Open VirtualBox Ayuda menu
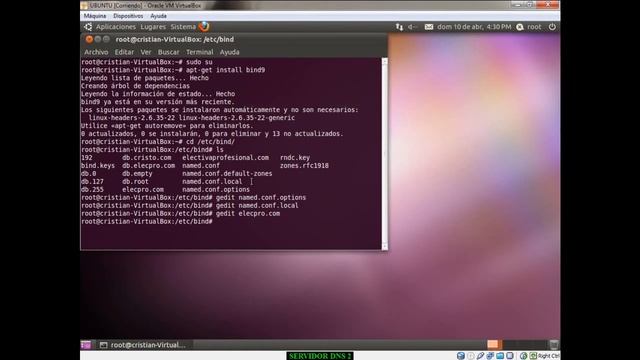Screen dimensions: 640x360 pos(158,16)
